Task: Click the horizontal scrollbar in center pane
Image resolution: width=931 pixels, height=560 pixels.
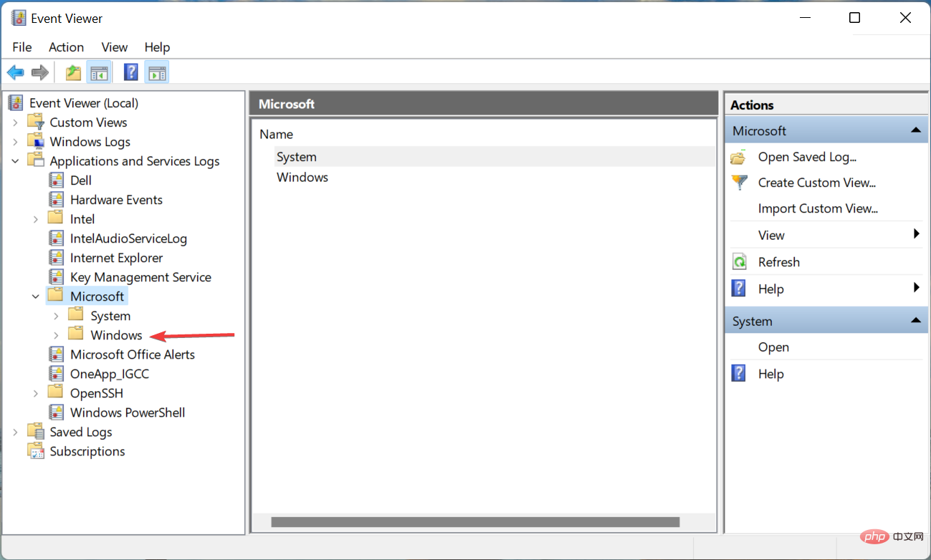Action: click(x=474, y=523)
